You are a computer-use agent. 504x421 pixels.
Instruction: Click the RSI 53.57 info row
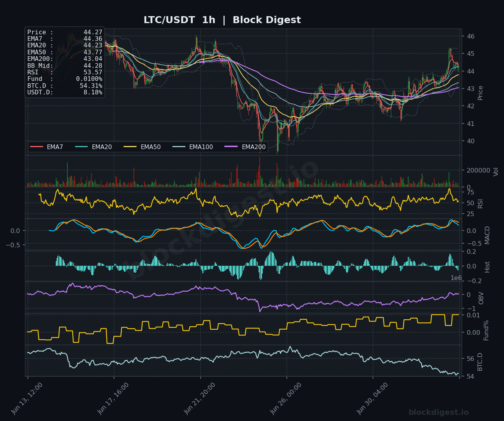point(65,72)
